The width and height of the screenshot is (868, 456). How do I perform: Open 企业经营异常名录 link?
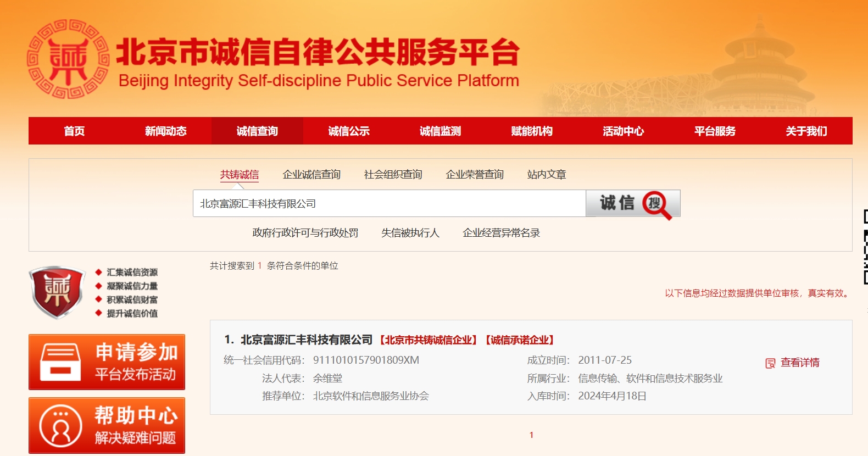(x=501, y=233)
